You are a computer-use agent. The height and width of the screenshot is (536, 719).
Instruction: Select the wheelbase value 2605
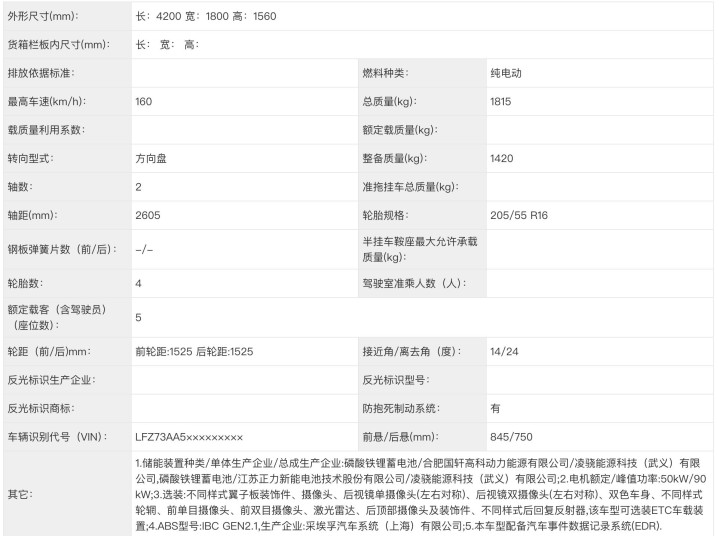point(148,216)
